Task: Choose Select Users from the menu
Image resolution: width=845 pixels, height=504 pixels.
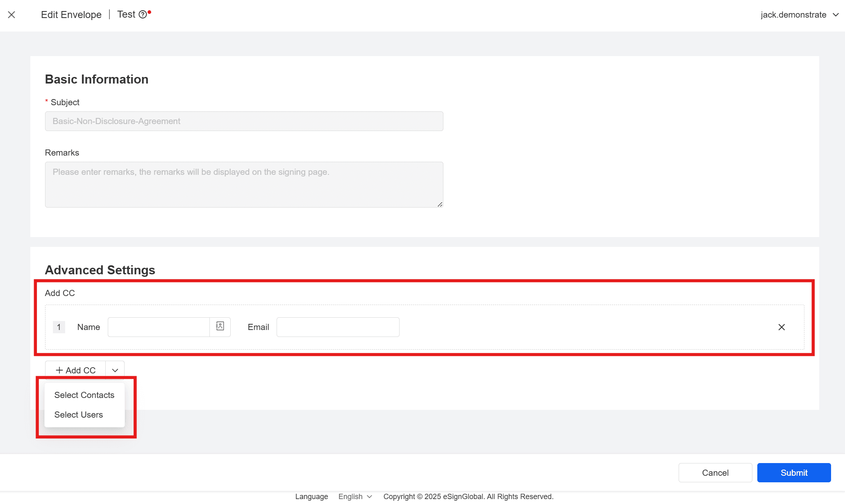Action: [x=79, y=415]
